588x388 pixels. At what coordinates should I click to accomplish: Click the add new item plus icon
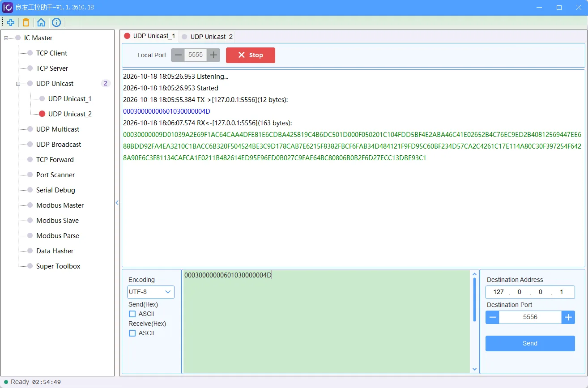(x=11, y=22)
